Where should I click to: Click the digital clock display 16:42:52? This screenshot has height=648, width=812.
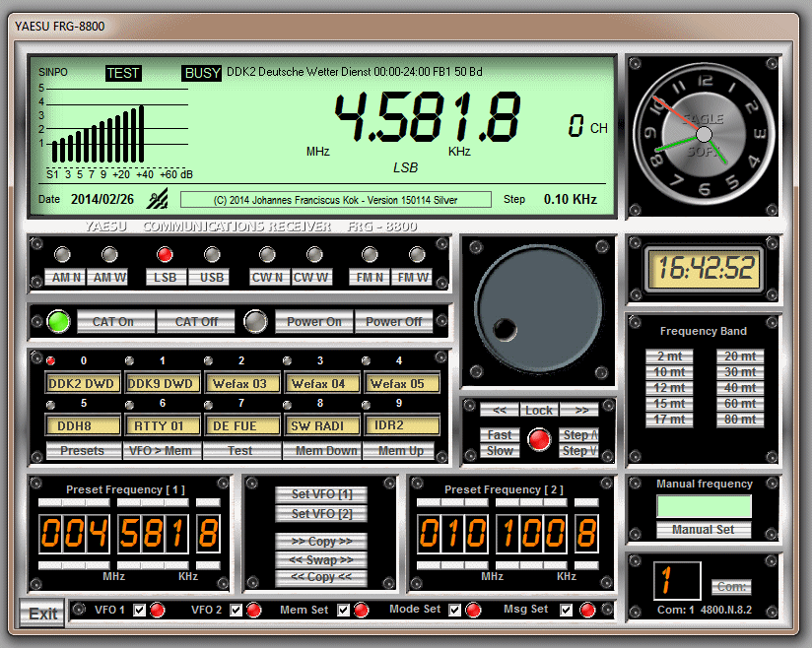pos(705,269)
